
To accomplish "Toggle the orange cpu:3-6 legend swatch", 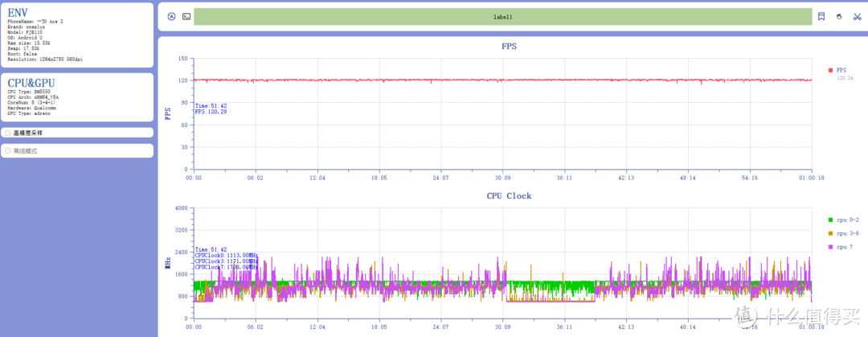I will pyautogui.click(x=830, y=233).
